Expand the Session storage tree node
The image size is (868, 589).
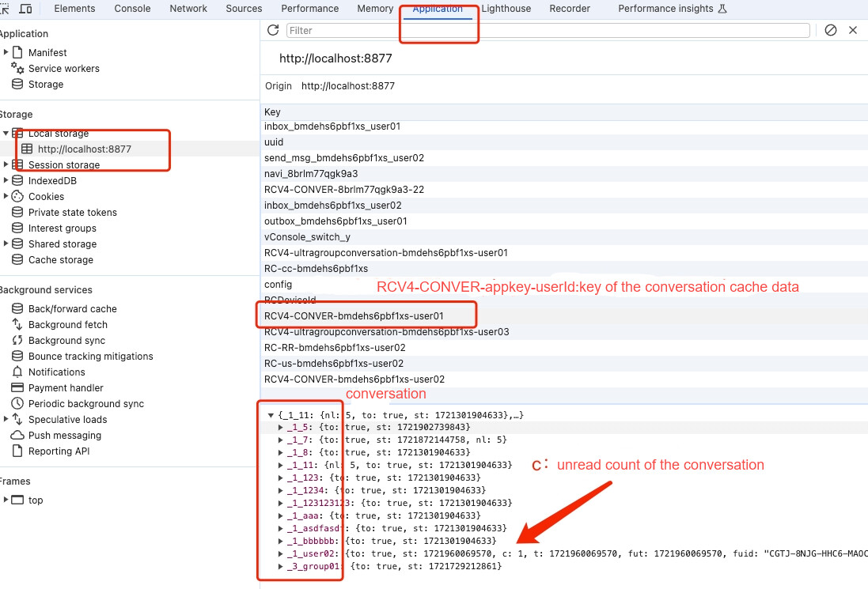click(6, 164)
